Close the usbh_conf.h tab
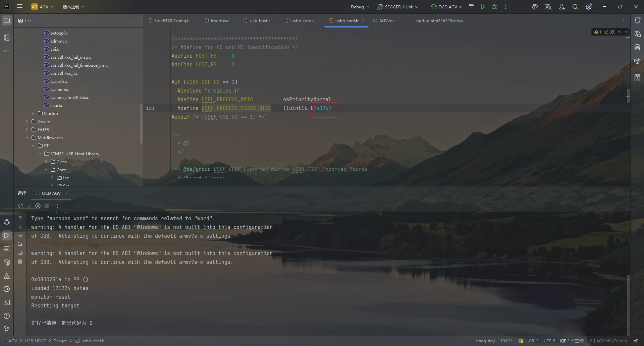Image resolution: width=644 pixels, height=346 pixels. point(363,21)
